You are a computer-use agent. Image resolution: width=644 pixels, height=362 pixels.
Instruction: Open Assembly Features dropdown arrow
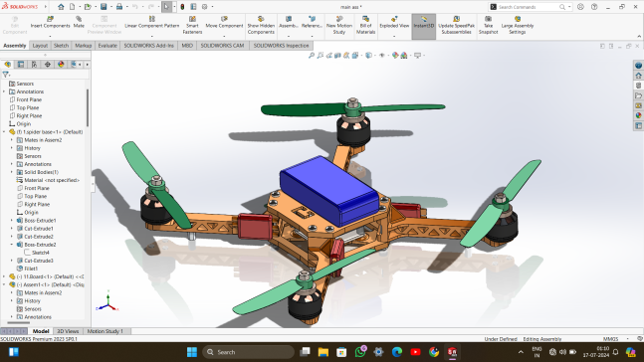click(x=289, y=36)
